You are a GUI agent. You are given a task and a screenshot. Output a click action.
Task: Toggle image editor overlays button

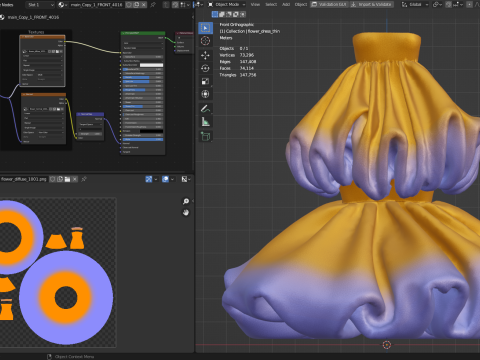pyautogui.click(x=165, y=179)
